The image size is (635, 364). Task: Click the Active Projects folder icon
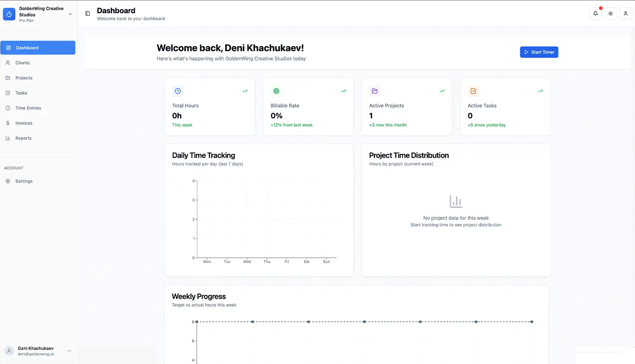coord(375,91)
